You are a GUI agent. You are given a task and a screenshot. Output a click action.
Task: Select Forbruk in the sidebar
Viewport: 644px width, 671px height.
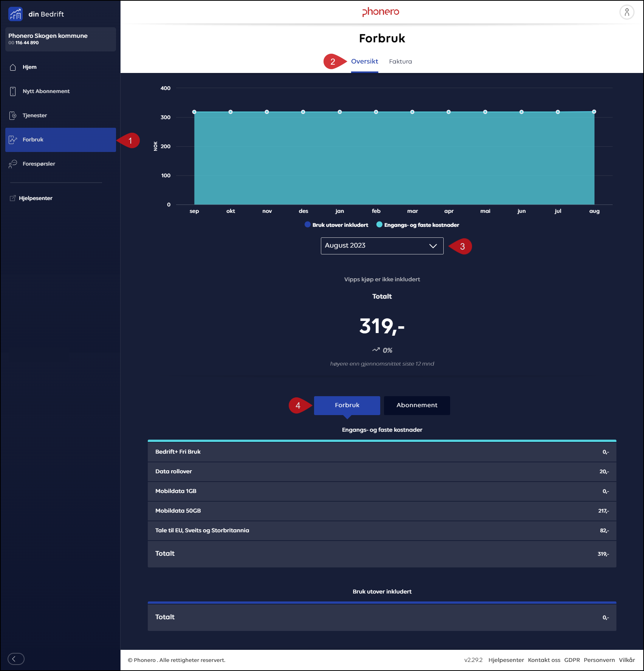coord(60,140)
